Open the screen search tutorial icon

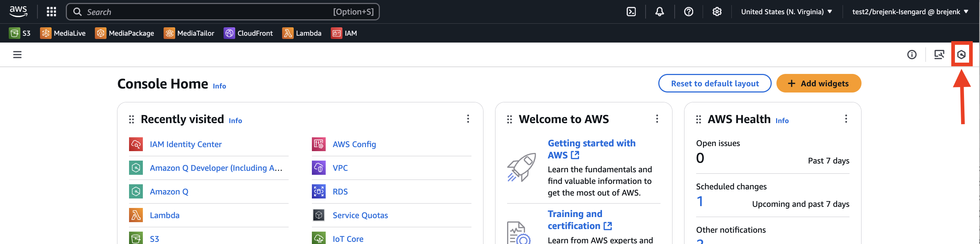(939, 55)
